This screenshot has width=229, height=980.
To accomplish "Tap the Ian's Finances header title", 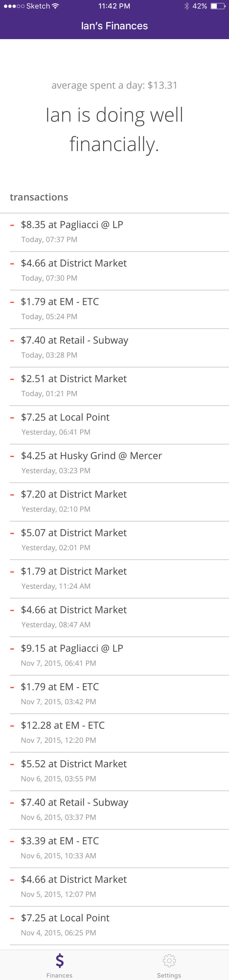I will (x=114, y=26).
